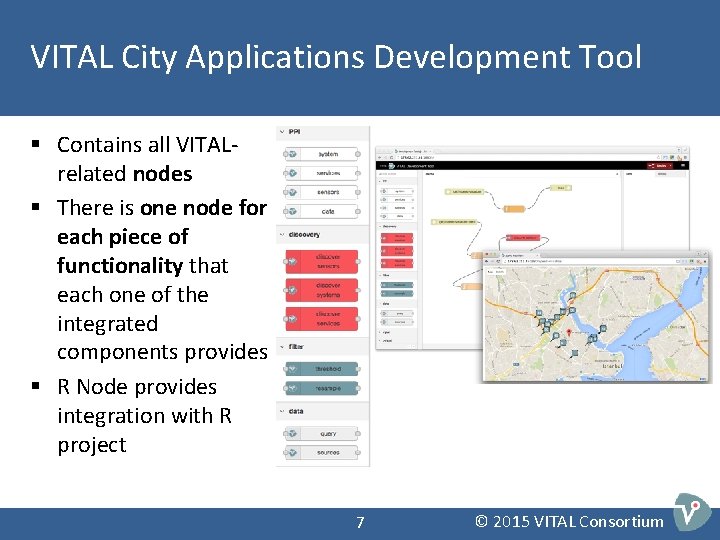
Task: Open the hamburger menu in editor header
Action: pos(683,165)
